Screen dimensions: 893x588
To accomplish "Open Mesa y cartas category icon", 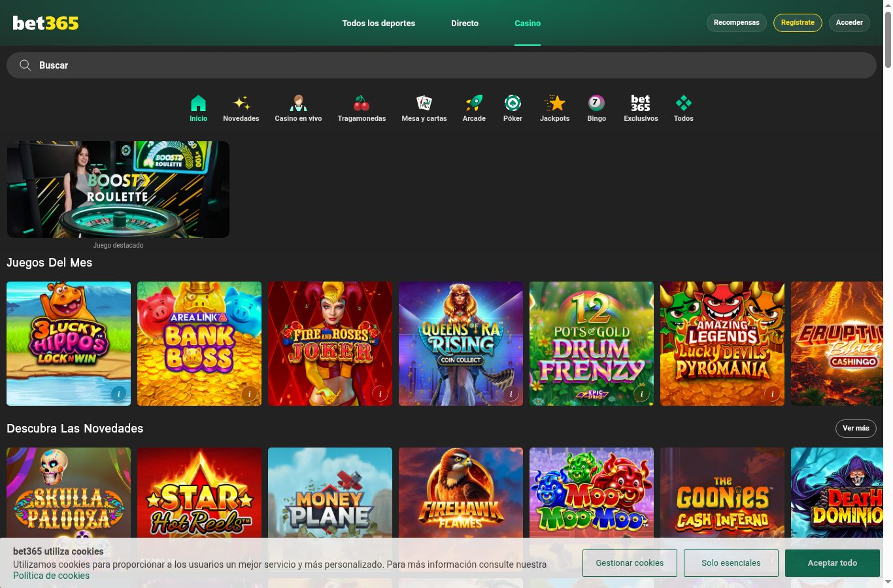I will click(424, 103).
